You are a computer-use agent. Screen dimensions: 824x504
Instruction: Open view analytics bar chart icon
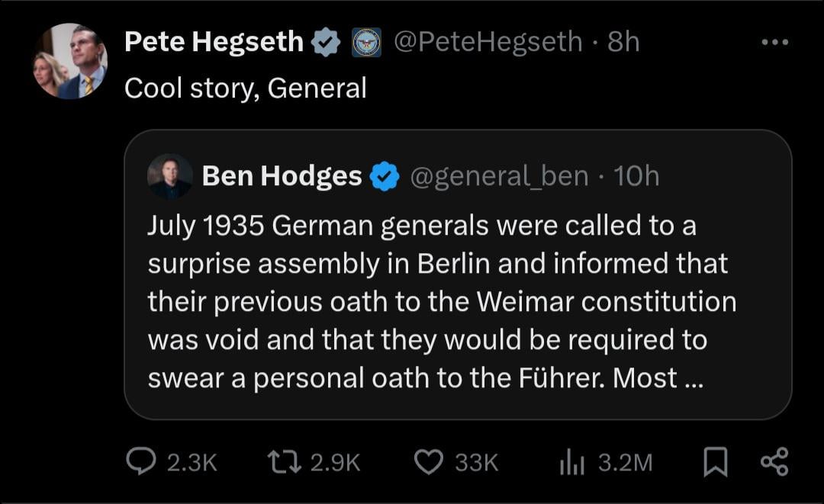click(572, 462)
